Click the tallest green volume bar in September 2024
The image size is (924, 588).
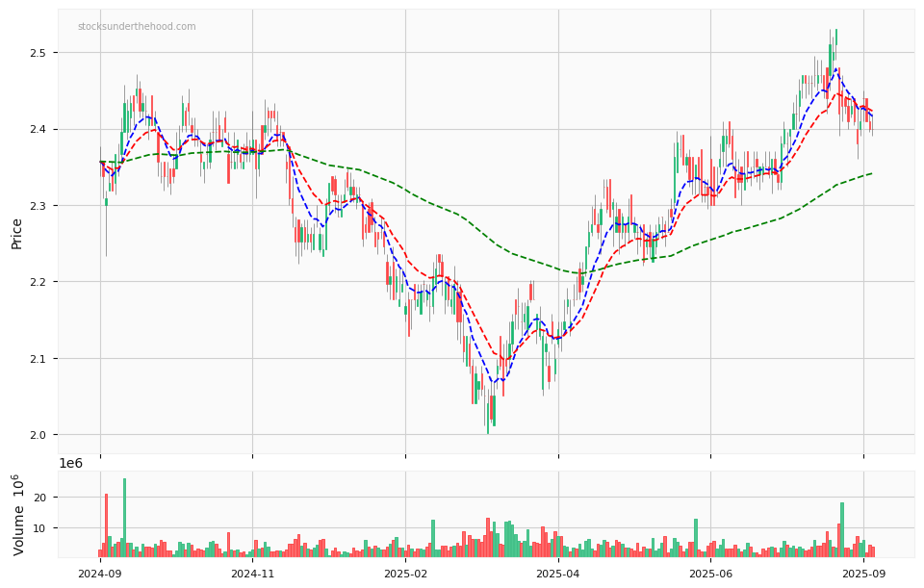pos(124,518)
